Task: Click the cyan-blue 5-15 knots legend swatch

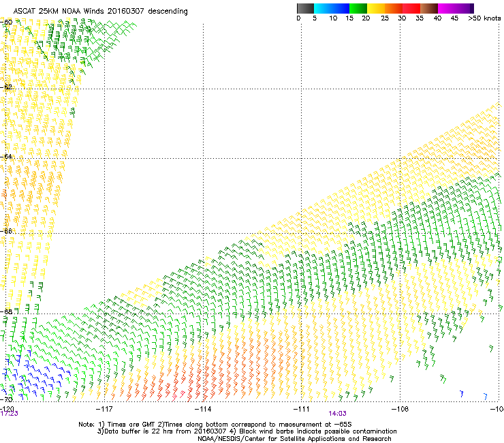Action: tap(332, 8)
